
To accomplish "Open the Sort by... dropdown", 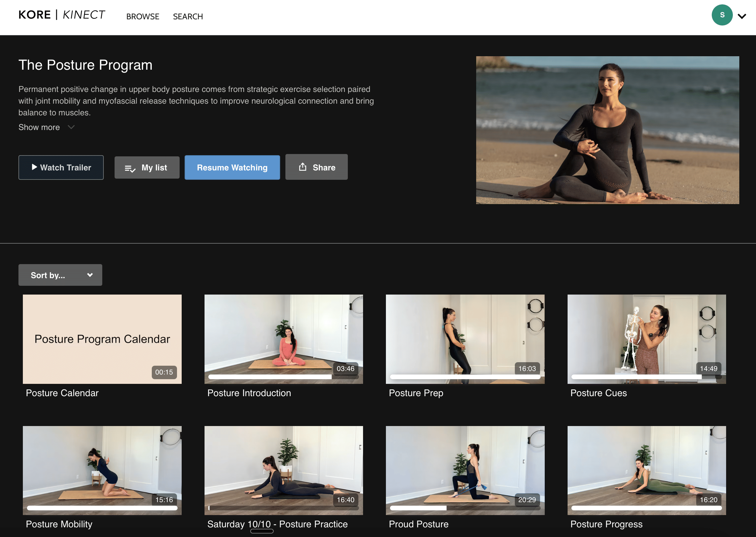I will click(60, 275).
